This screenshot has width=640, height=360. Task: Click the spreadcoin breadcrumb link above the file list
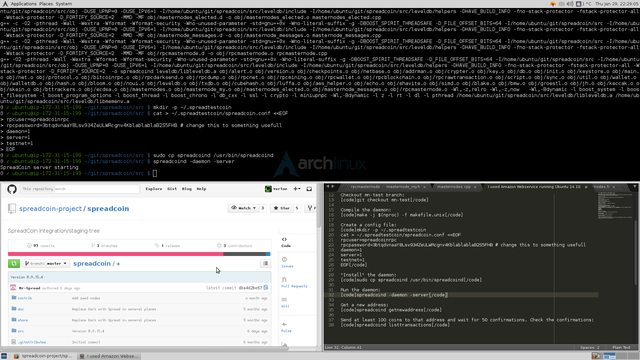click(x=92, y=264)
